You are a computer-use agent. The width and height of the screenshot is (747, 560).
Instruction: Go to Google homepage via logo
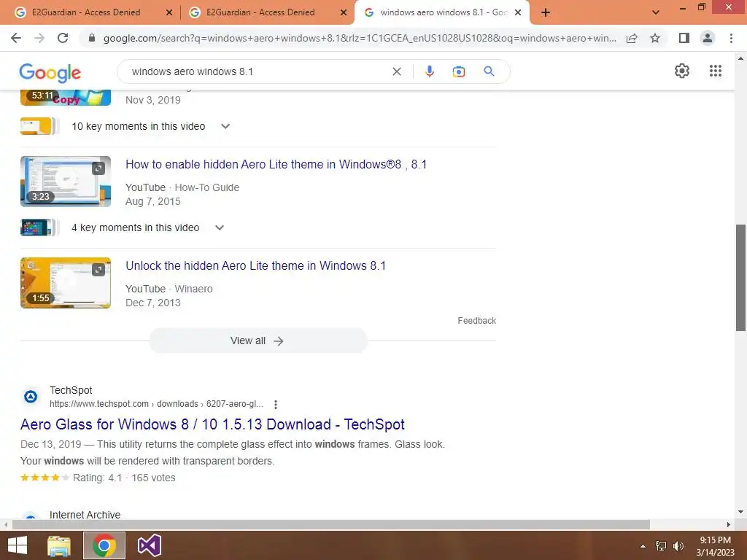(50, 72)
